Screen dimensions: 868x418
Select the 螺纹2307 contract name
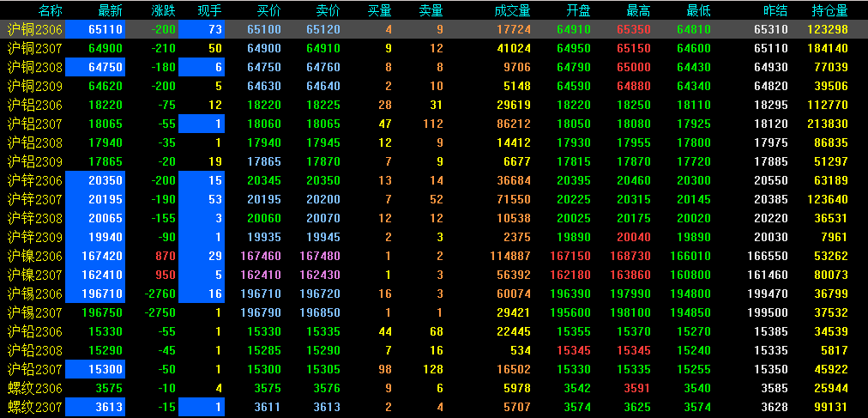(35, 408)
